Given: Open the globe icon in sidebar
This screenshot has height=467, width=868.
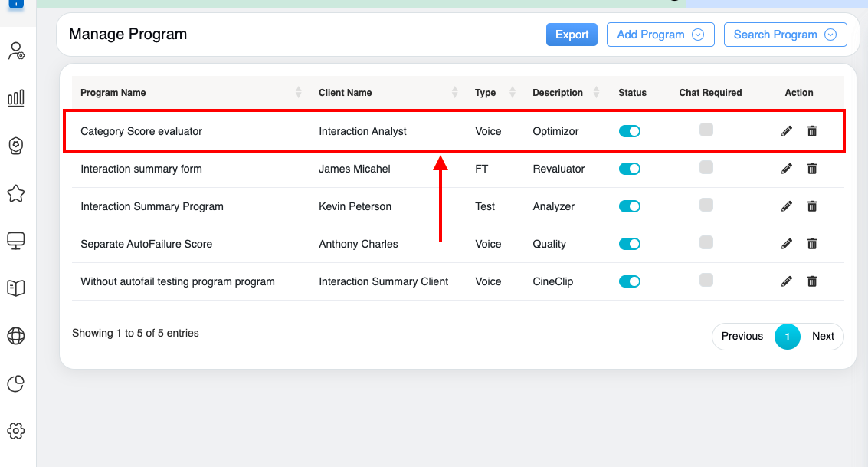Looking at the screenshot, I should (x=15, y=336).
